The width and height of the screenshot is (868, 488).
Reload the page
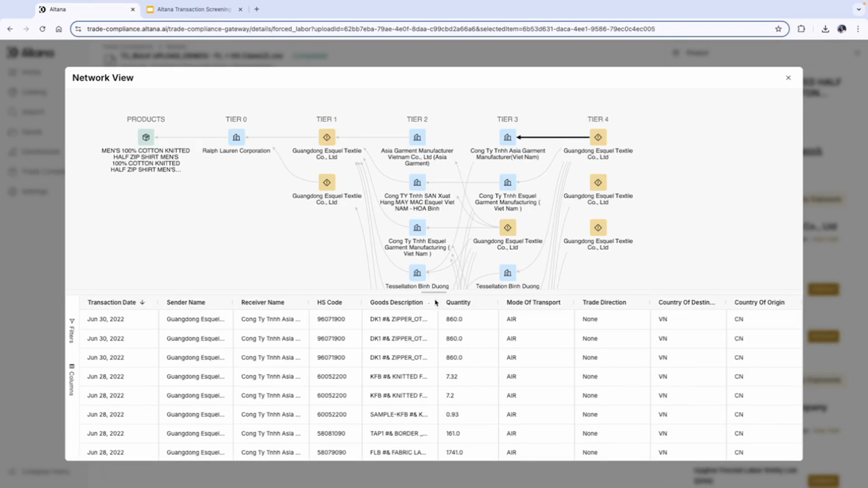tap(42, 29)
